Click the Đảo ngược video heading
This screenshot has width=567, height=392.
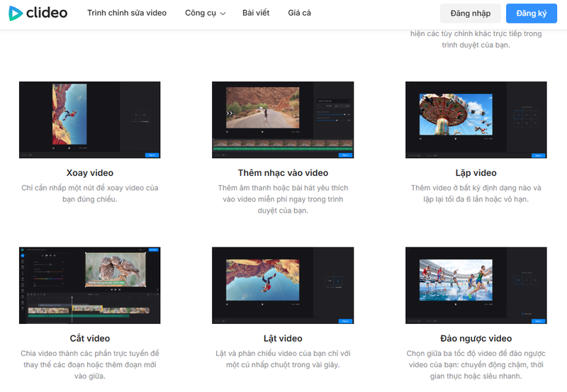coord(476,338)
